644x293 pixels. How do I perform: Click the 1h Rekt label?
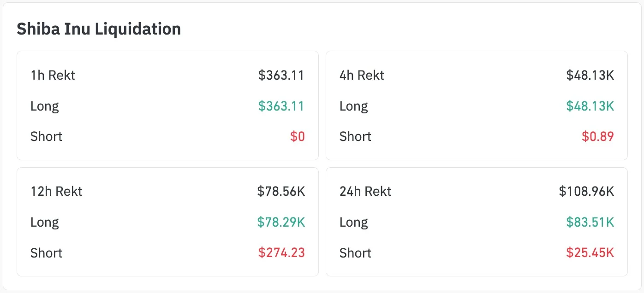pos(53,75)
